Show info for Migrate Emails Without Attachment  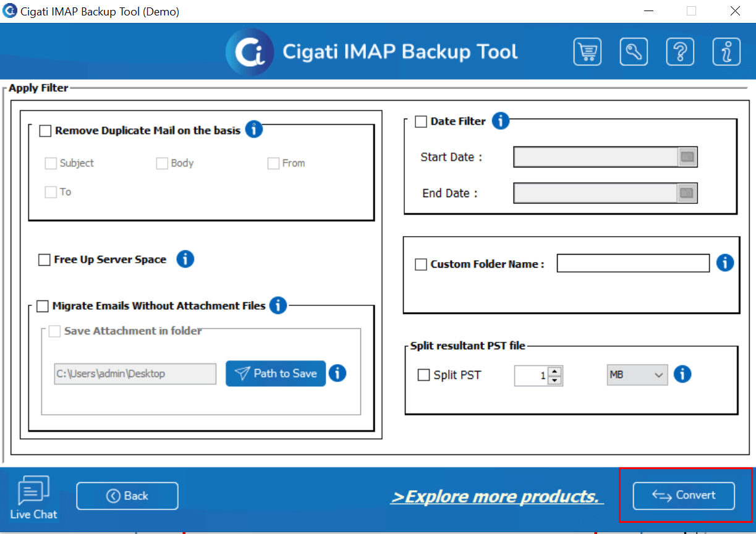(278, 305)
